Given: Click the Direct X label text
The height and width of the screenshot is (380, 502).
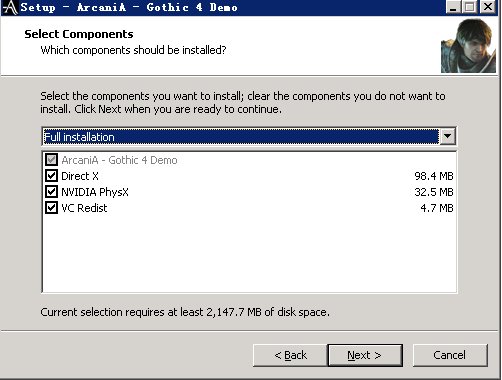Looking at the screenshot, I should point(80,176).
